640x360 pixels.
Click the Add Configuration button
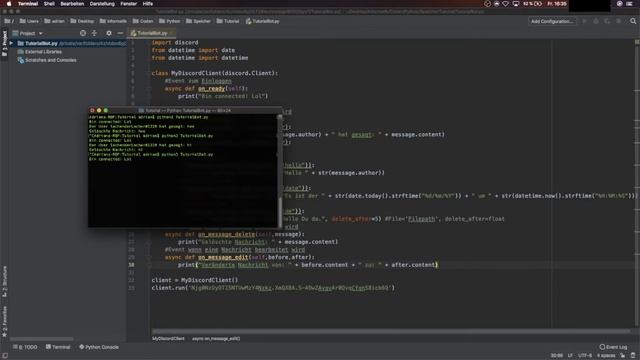pos(552,21)
